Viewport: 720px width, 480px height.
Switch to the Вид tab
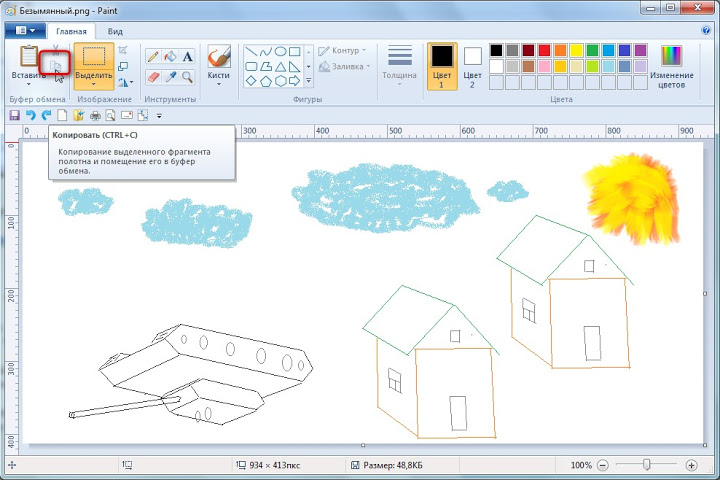(115, 31)
